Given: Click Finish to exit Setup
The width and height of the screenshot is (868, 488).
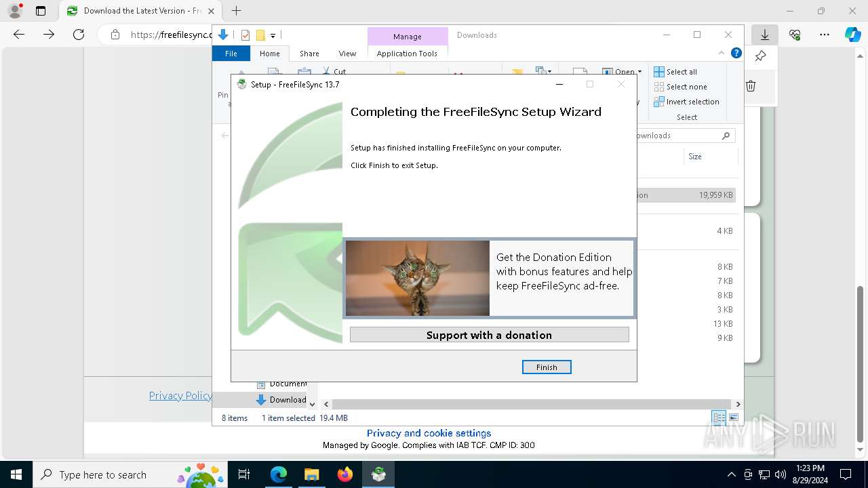Looking at the screenshot, I should click(547, 367).
